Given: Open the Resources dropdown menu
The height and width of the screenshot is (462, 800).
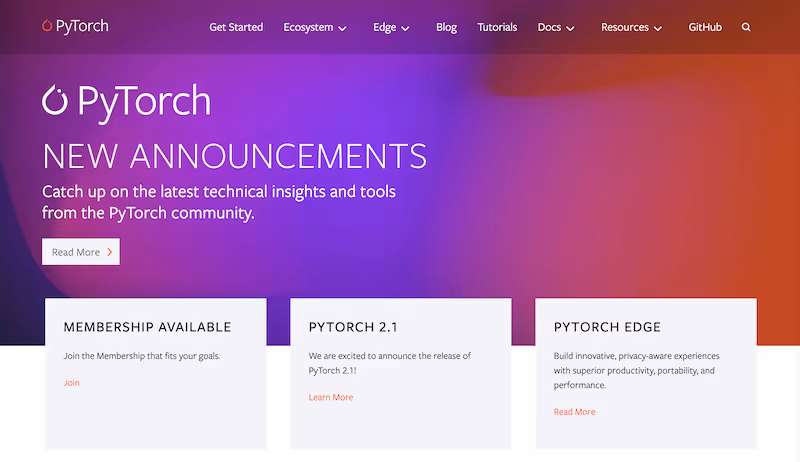Looking at the screenshot, I should coord(631,28).
